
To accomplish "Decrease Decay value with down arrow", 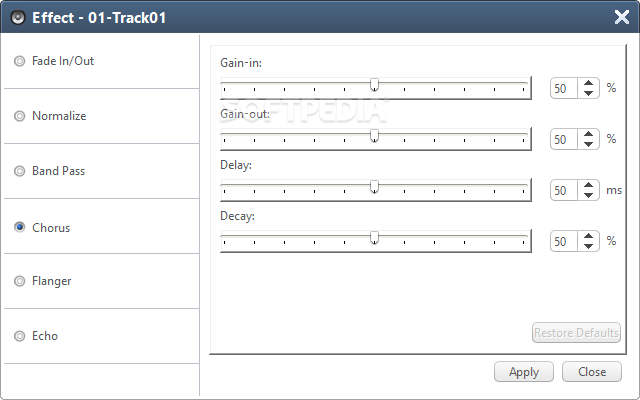I will coord(588,246).
